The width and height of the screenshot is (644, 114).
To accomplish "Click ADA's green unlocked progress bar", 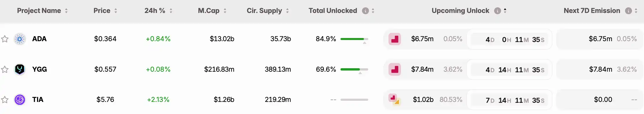I will coord(354,39).
